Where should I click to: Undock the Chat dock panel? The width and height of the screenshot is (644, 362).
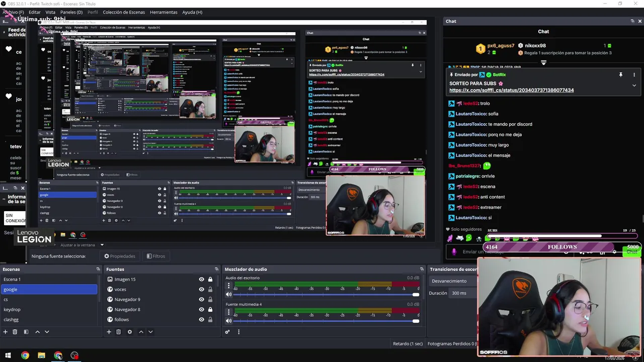[632, 21]
